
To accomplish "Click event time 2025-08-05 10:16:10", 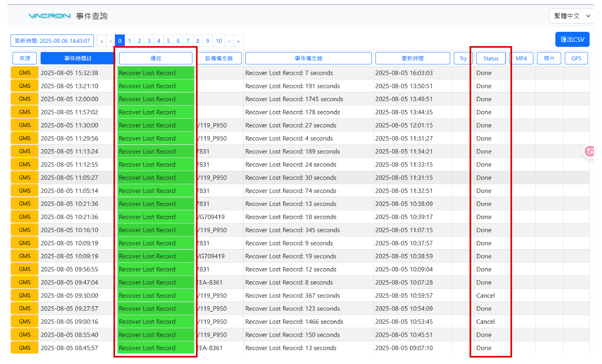I will coord(69,230).
